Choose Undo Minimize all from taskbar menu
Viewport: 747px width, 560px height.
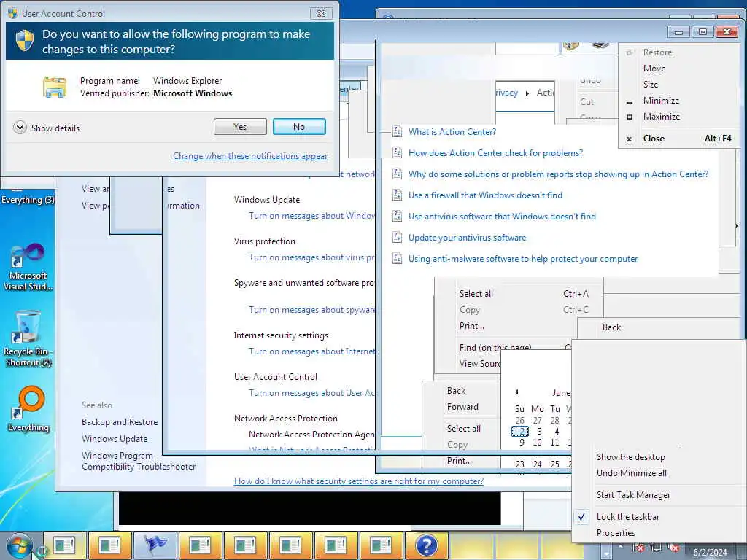pyautogui.click(x=632, y=472)
